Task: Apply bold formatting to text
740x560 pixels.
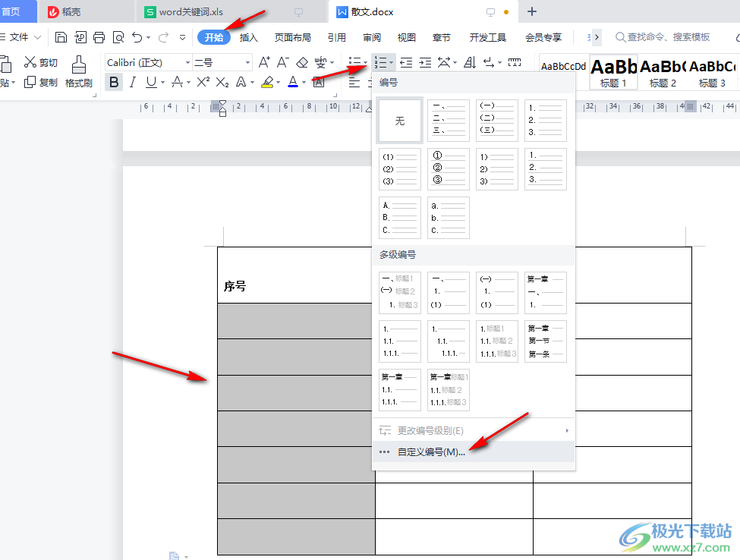Action: pyautogui.click(x=115, y=81)
